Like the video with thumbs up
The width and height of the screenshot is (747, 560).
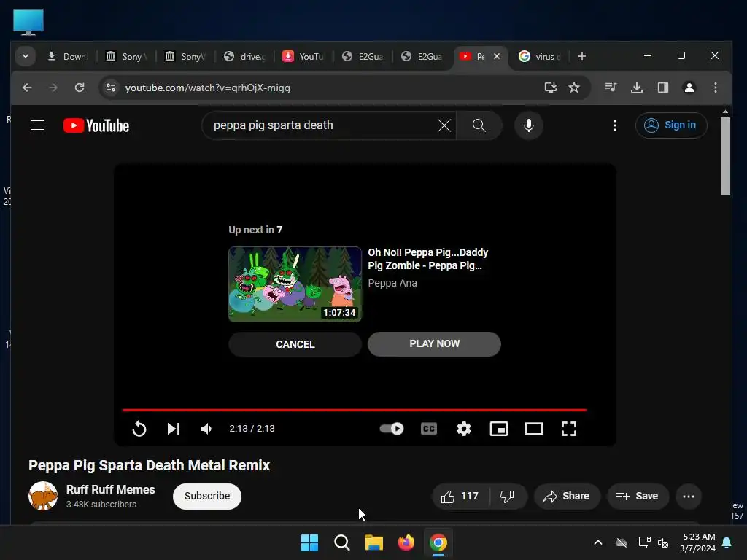(460, 496)
